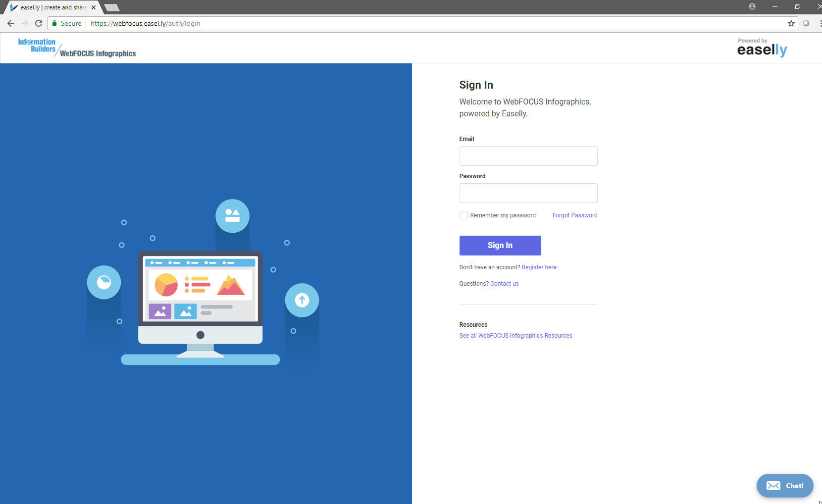Focus the Password input field
822x504 pixels.
point(528,193)
